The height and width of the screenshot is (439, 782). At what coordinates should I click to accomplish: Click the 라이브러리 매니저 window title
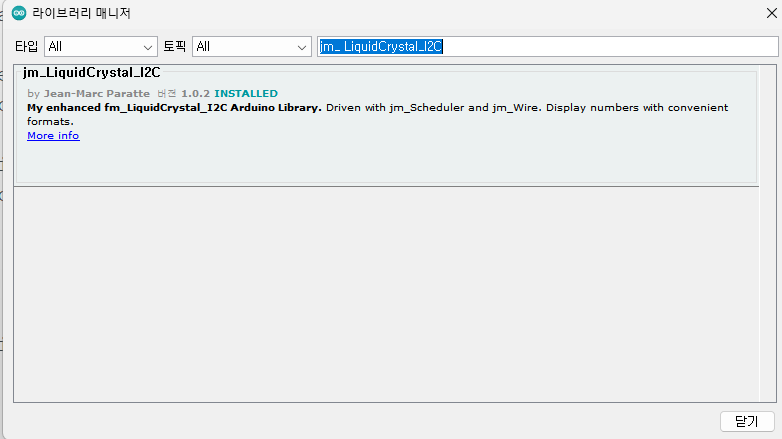81,13
